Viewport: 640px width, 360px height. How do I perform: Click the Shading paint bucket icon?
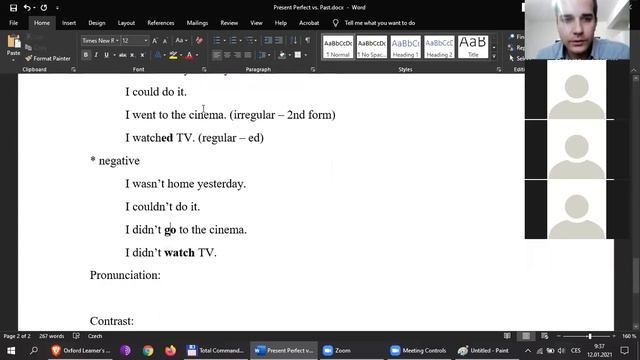[282, 55]
